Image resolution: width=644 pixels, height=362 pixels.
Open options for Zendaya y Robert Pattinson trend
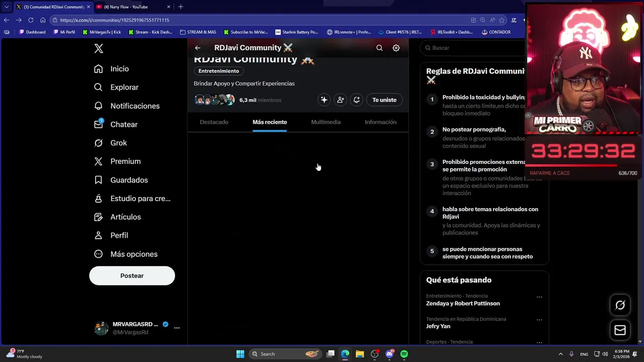click(x=539, y=297)
